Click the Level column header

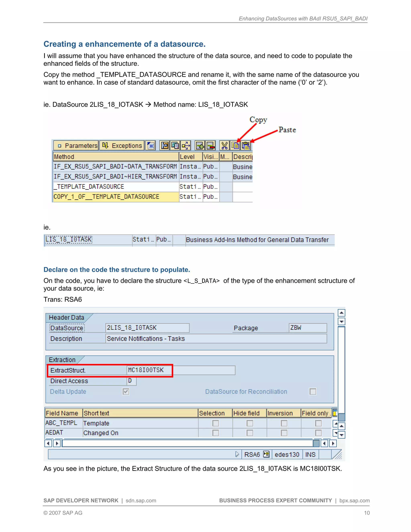(x=191, y=157)
